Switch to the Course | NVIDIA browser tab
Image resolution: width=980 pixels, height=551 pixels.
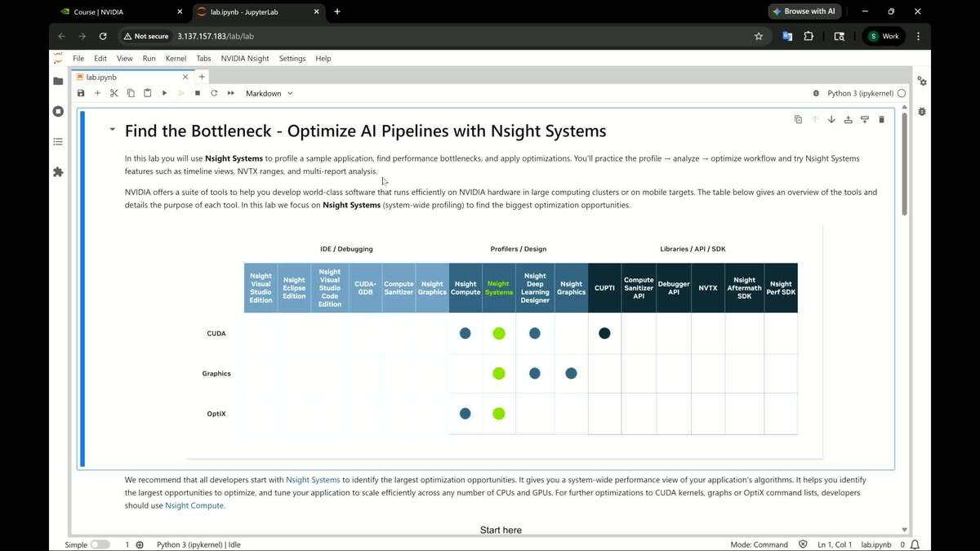(x=121, y=11)
